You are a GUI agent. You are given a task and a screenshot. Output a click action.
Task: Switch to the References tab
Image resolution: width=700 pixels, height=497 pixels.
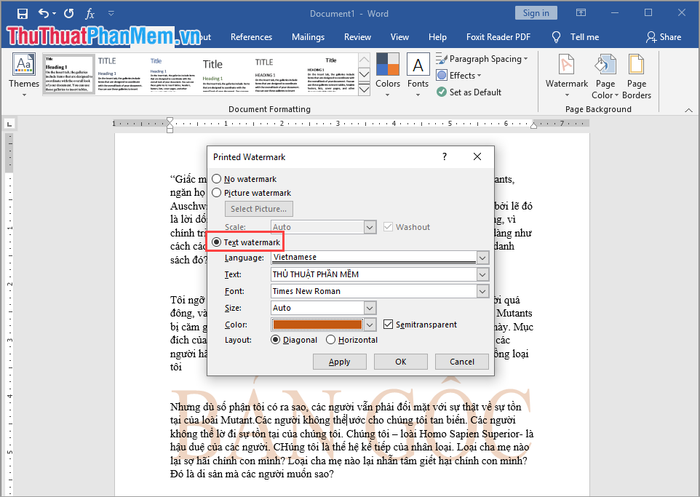tap(251, 37)
